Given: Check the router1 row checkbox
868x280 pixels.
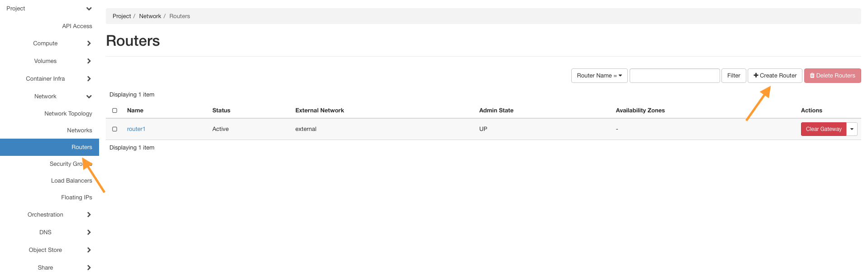Looking at the screenshot, I should [115, 129].
